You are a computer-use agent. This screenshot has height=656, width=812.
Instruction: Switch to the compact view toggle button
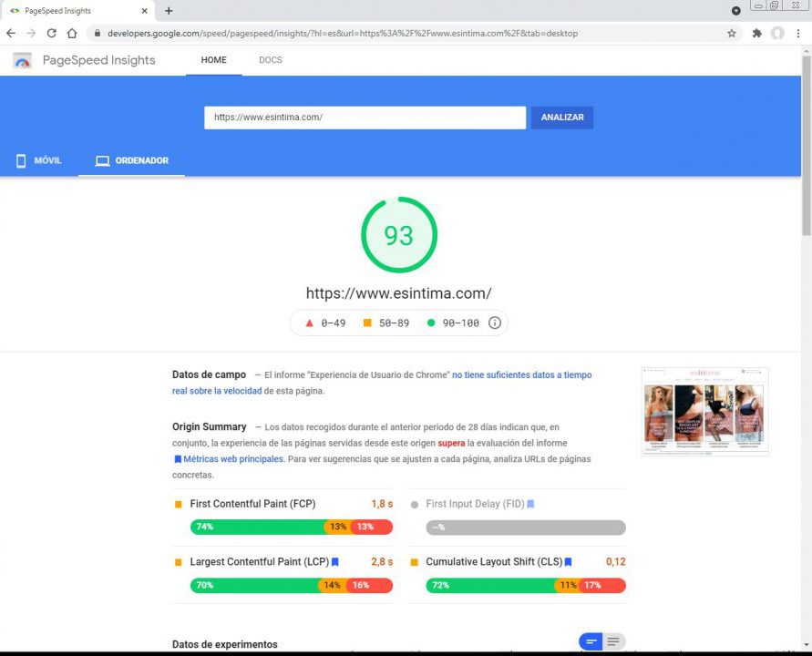coord(591,642)
